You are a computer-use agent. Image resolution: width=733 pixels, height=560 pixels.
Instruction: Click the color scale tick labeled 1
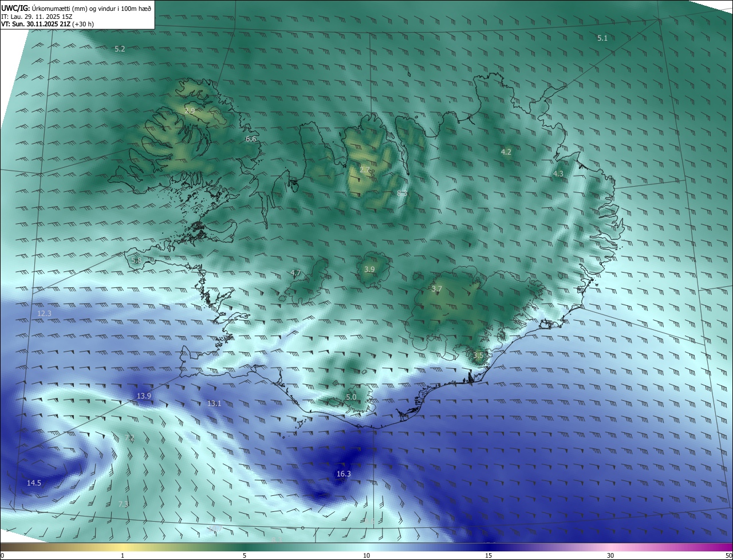pos(123,556)
